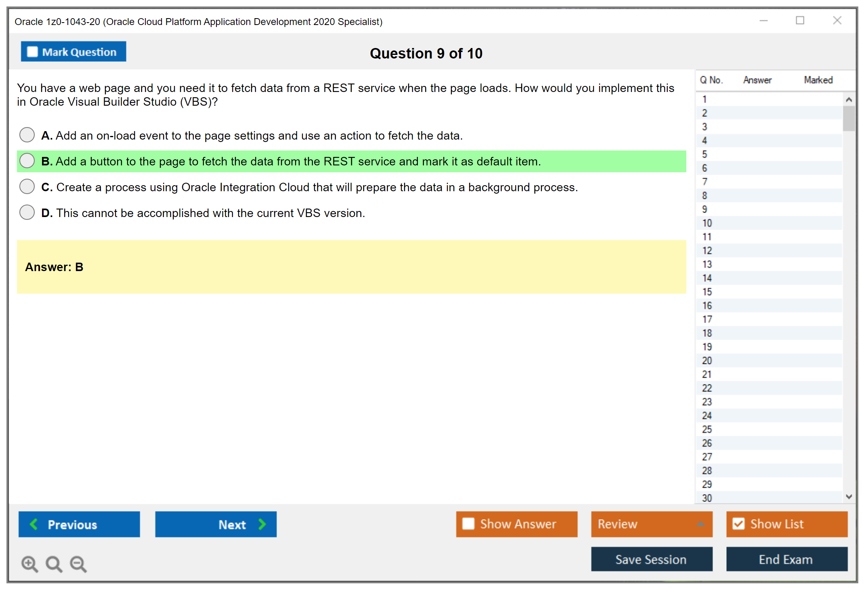Click the green chevron inside the Previous button

34,524
